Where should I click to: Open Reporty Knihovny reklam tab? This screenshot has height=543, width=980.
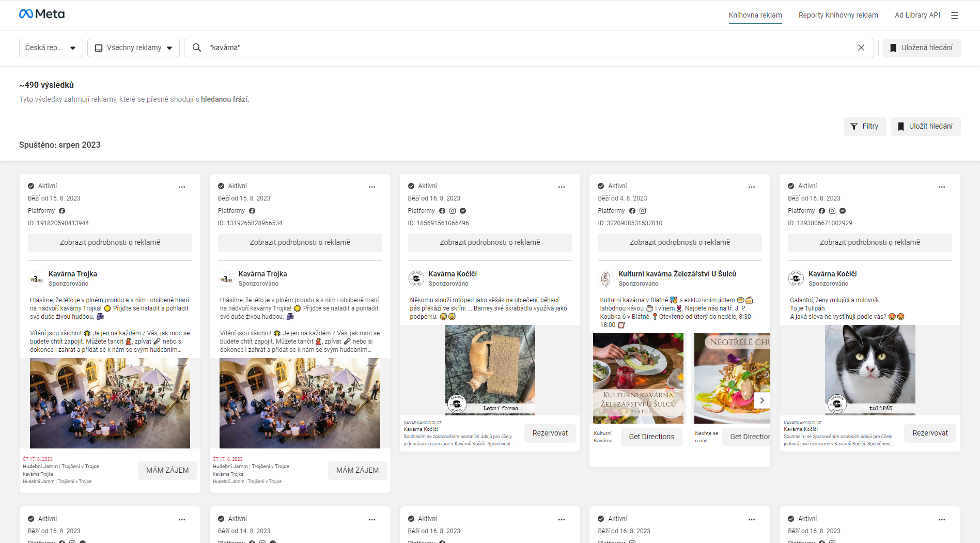pyautogui.click(x=838, y=15)
